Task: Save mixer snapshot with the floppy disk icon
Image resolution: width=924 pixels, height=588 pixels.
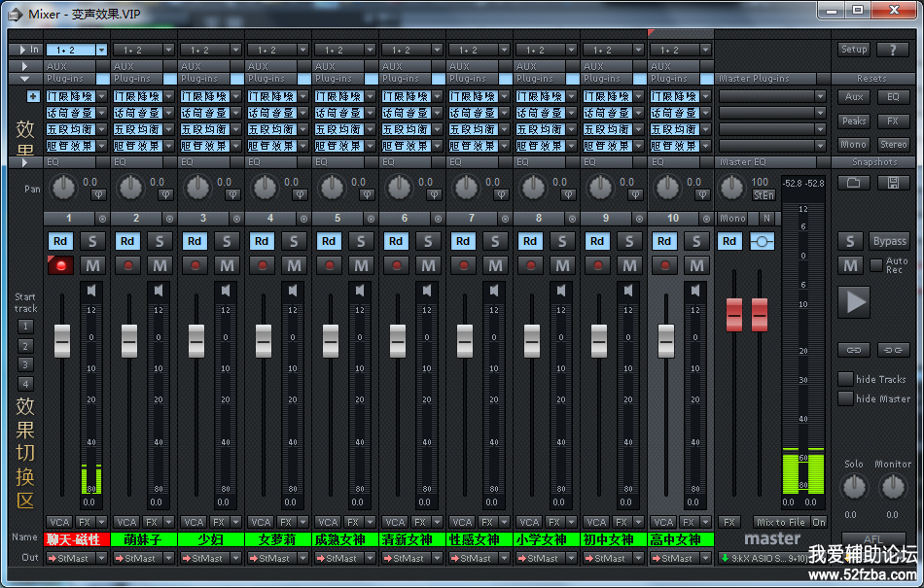Action: [892, 183]
